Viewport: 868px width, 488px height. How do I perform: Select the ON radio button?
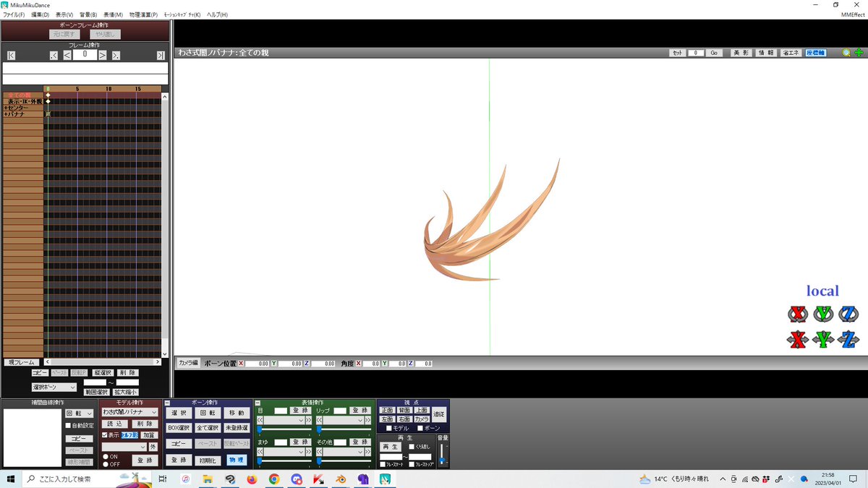tap(105, 457)
